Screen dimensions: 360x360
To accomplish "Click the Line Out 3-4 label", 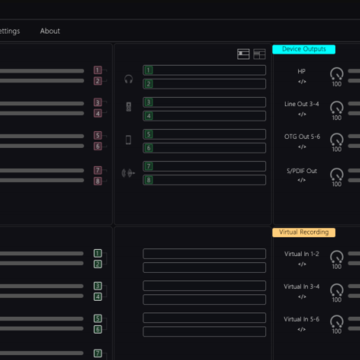I will tap(302, 104).
